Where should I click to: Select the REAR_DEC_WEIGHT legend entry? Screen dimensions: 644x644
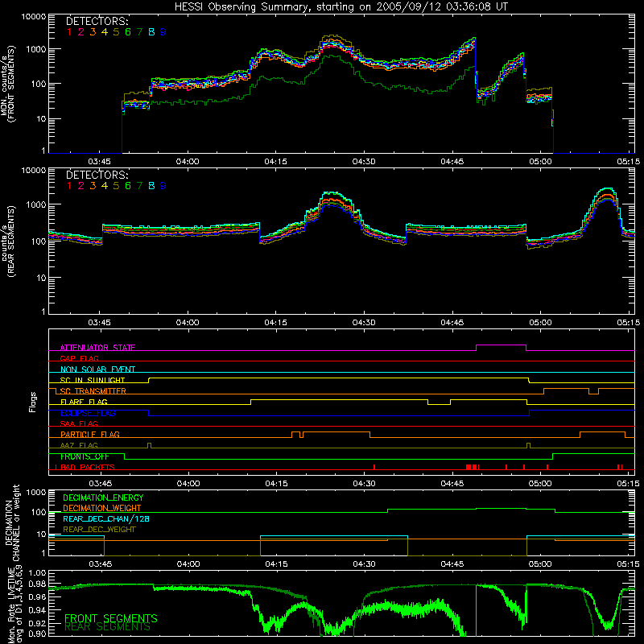[99, 530]
